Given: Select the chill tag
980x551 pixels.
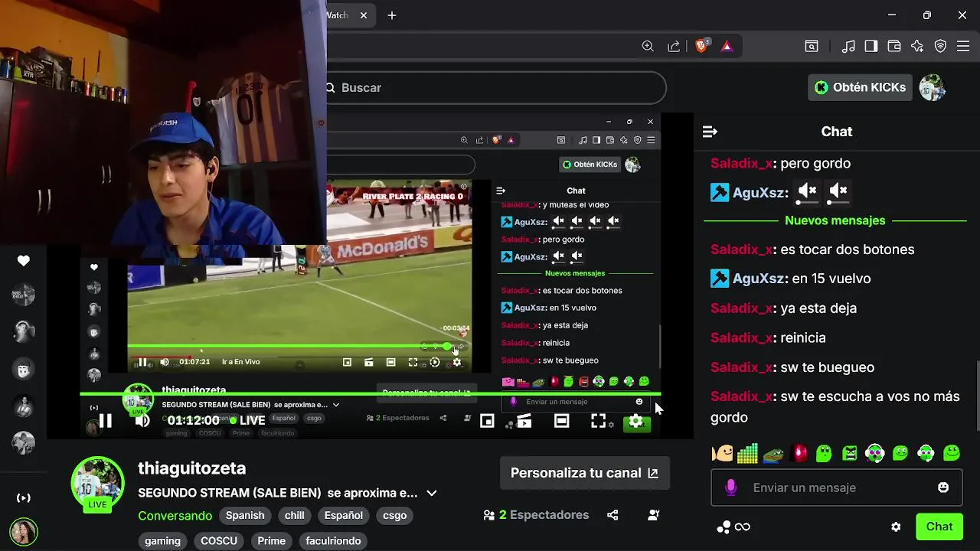Looking at the screenshot, I should (x=295, y=516).
